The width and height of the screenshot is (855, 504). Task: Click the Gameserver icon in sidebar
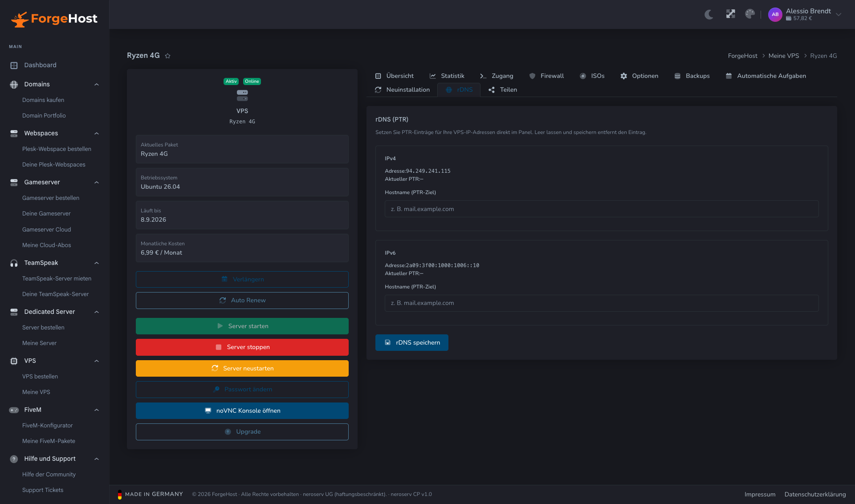[14, 183]
